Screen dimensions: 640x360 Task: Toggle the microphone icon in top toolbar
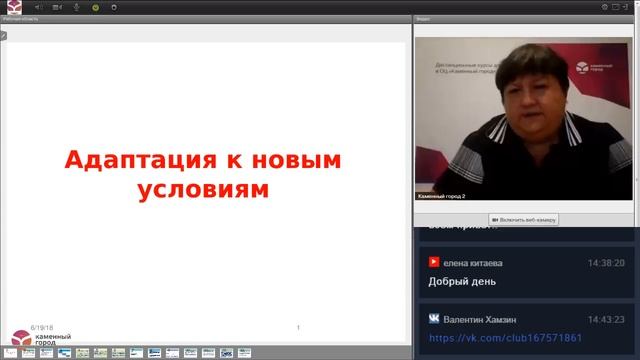[x=76, y=7]
